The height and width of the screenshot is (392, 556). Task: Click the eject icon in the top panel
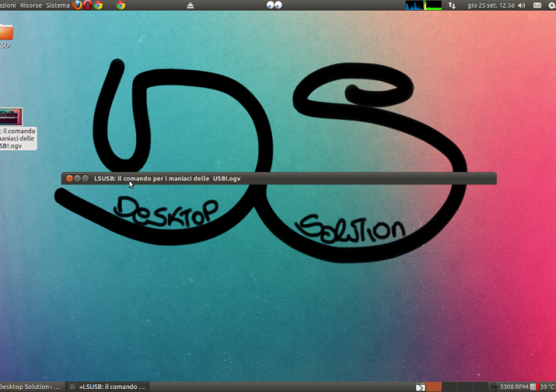[190, 5]
